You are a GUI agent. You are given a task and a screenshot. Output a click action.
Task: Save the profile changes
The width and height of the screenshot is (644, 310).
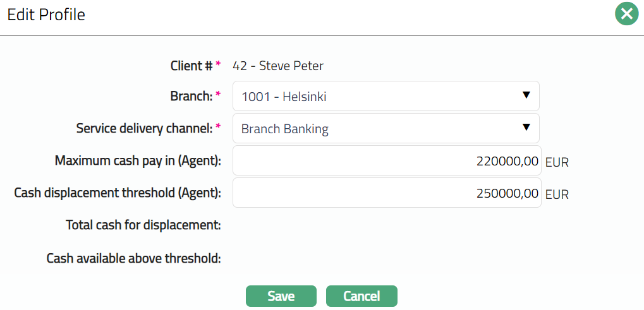pyautogui.click(x=281, y=296)
